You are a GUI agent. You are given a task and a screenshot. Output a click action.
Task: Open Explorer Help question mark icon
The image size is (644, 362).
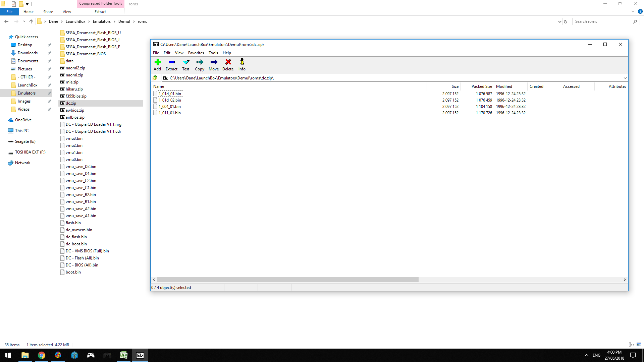[x=640, y=11]
